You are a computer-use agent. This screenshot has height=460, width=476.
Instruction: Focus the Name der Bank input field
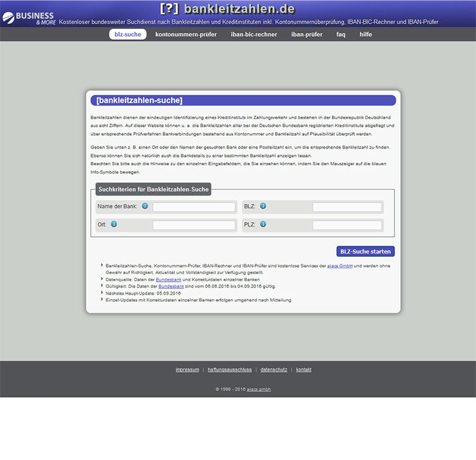click(x=194, y=207)
